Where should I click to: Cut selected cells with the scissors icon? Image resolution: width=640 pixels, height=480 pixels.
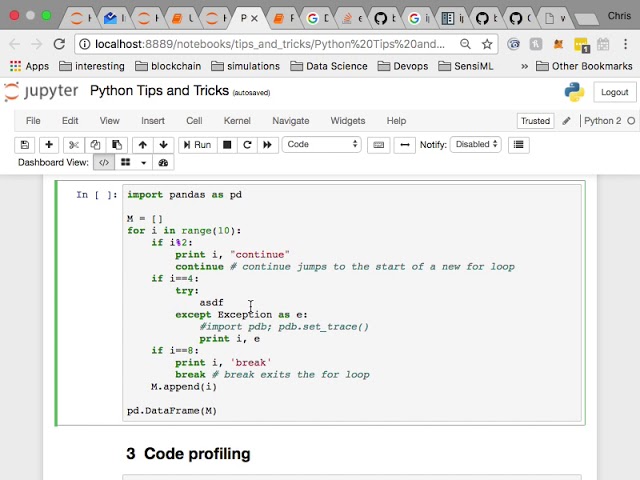74,145
